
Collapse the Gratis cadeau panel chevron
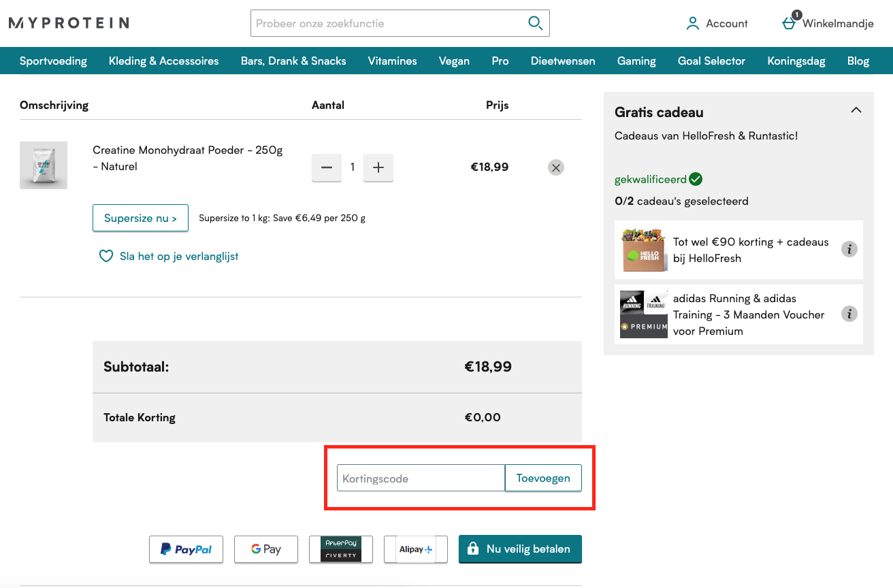(x=856, y=110)
